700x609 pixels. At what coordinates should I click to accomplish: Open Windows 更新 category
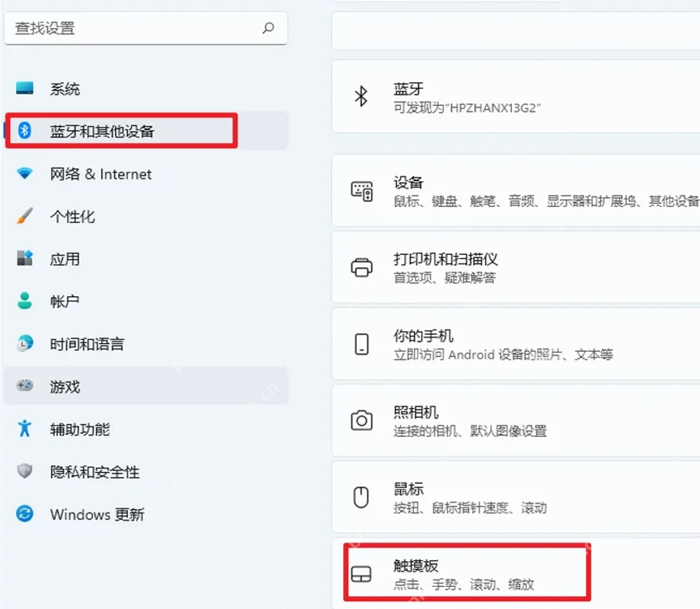click(x=145, y=514)
